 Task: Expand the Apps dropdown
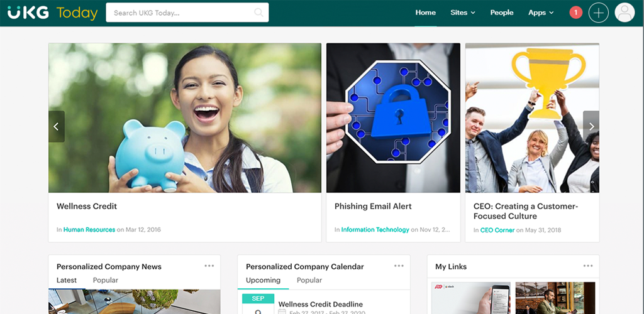(x=541, y=13)
